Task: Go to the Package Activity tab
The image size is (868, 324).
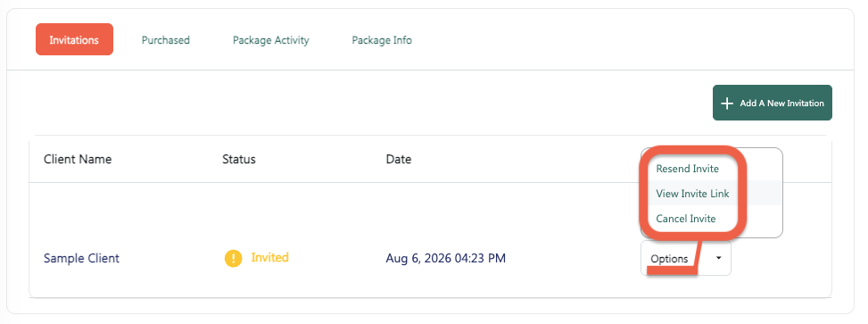Action: (270, 40)
